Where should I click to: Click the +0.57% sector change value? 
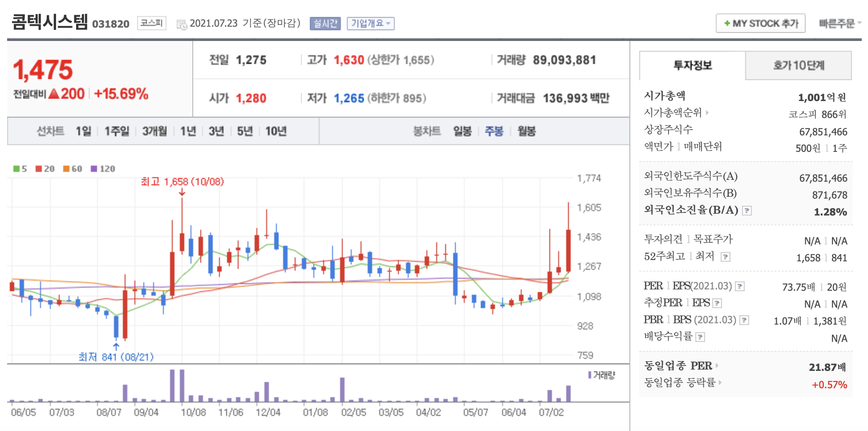coord(829,385)
